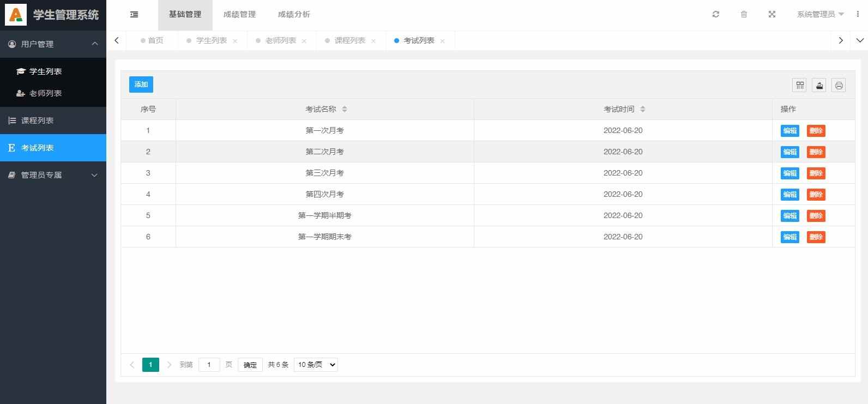Open the 系统管理员 user dropdown

(820, 15)
